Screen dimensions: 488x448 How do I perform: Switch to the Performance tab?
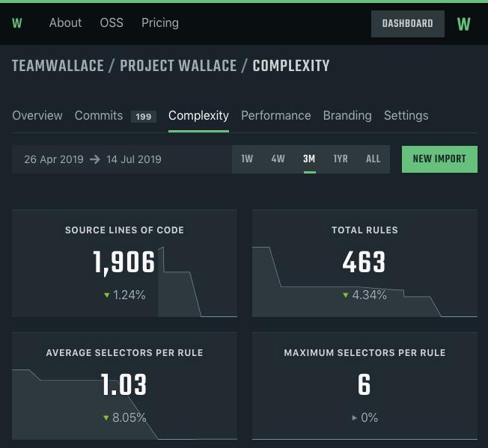tap(275, 116)
